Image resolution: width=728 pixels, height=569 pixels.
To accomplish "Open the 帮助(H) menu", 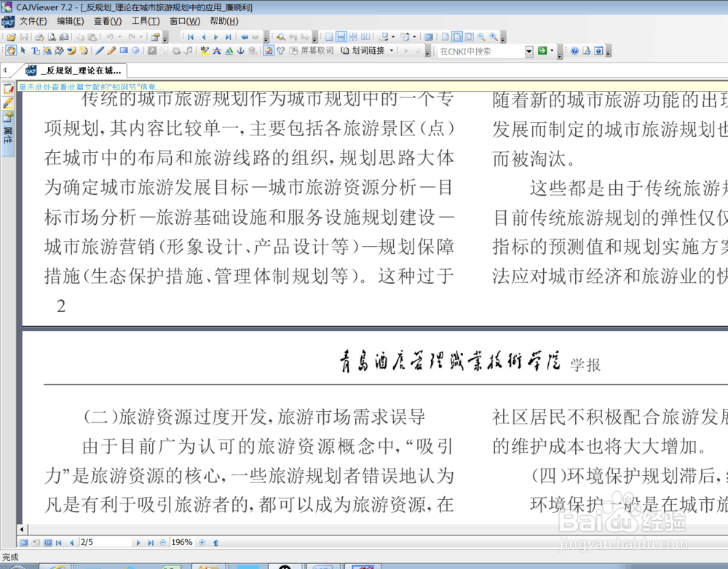I will pyautogui.click(x=223, y=21).
